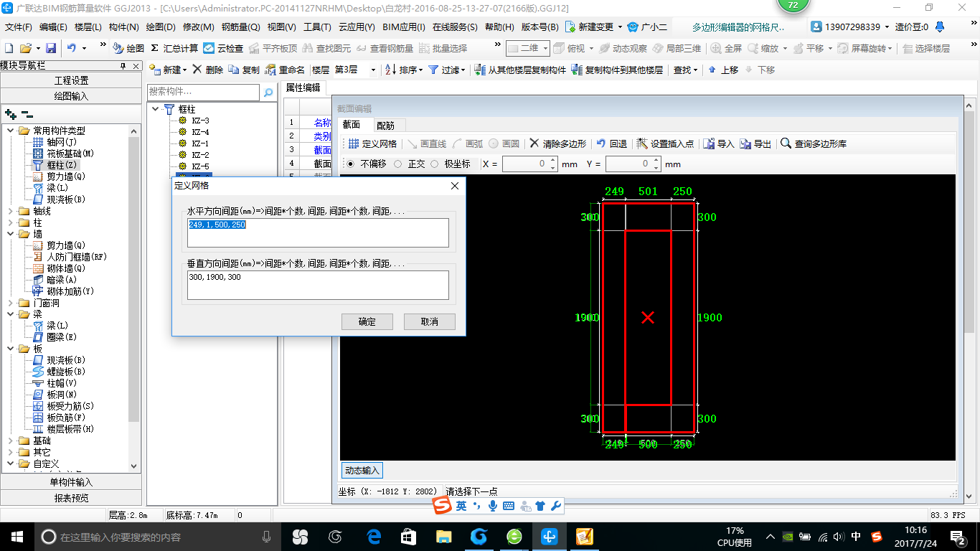Open the 绘图 drawing tool
This screenshot has width=980, height=551.
tap(129, 48)
